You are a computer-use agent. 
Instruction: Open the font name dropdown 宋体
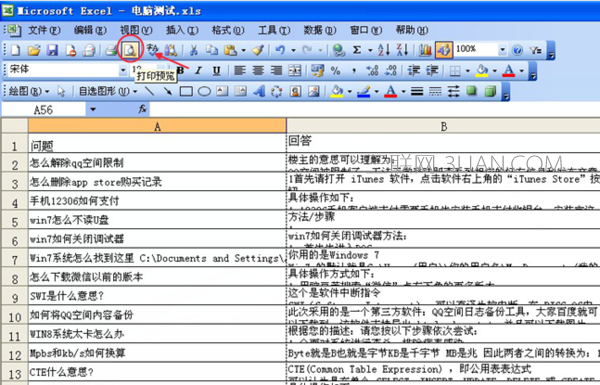tap(123, 70)
